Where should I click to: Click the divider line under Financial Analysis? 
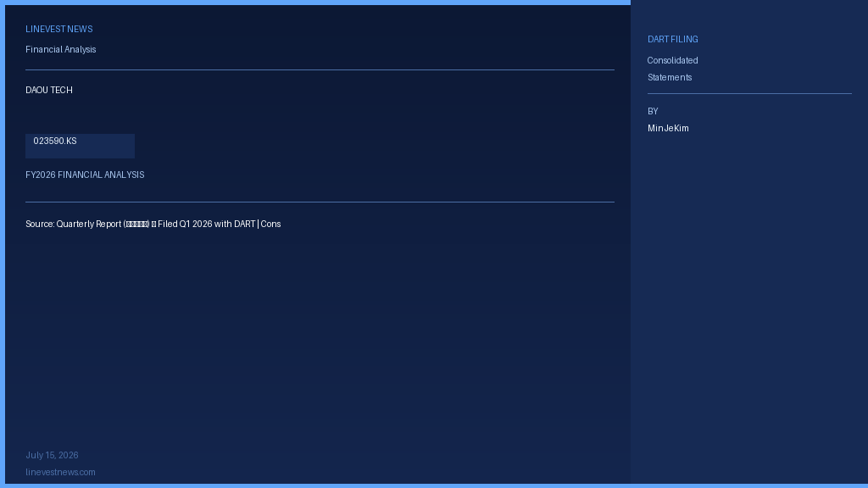320,69
